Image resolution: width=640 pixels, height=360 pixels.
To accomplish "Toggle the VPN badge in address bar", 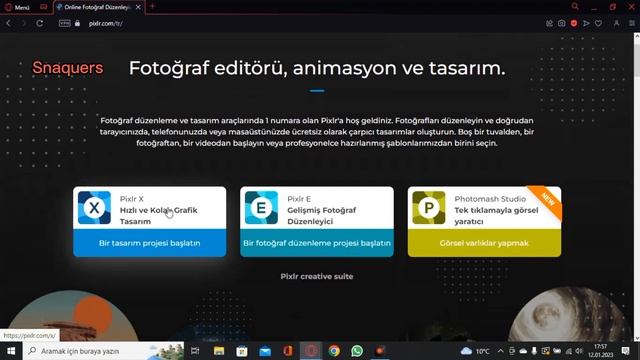I will 64,23.
